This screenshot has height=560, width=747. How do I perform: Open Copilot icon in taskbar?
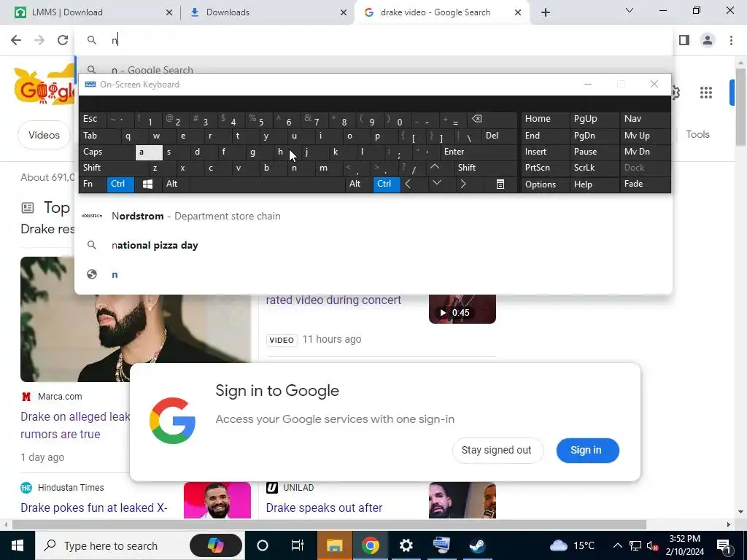click(216, 545)
